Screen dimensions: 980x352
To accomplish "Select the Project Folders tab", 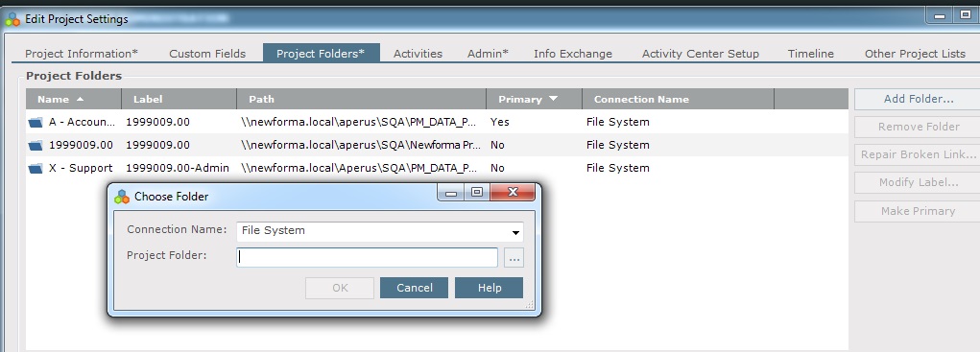I will tap(321, 54).
